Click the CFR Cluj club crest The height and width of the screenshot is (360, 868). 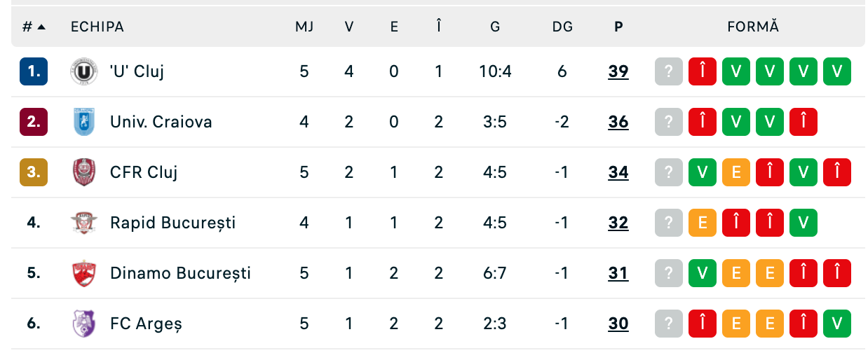coord(83,172)
